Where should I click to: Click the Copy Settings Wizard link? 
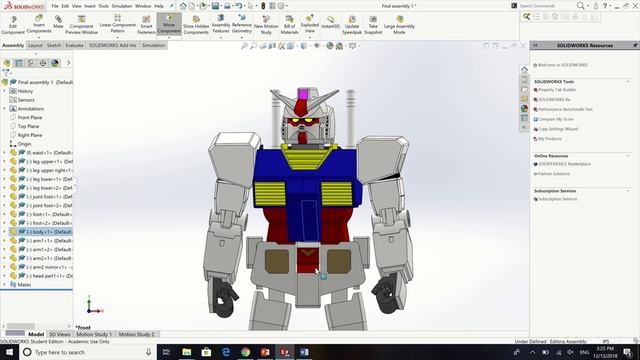click(558, 129)
